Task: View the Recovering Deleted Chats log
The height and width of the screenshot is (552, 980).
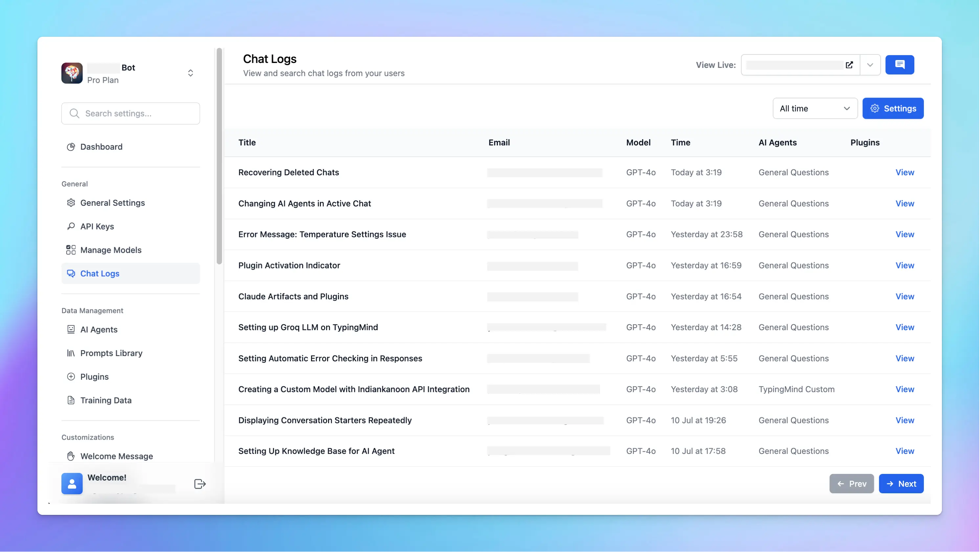Action: [905, 172]
